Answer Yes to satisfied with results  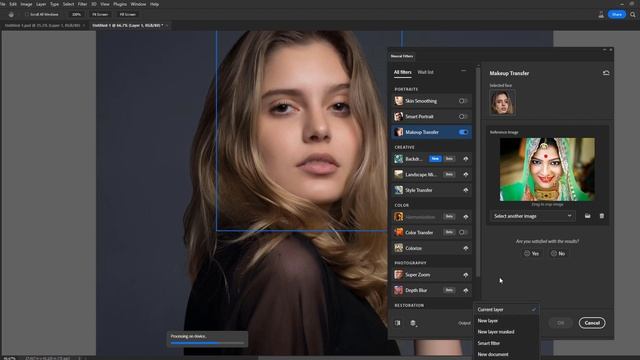[531, 253]
